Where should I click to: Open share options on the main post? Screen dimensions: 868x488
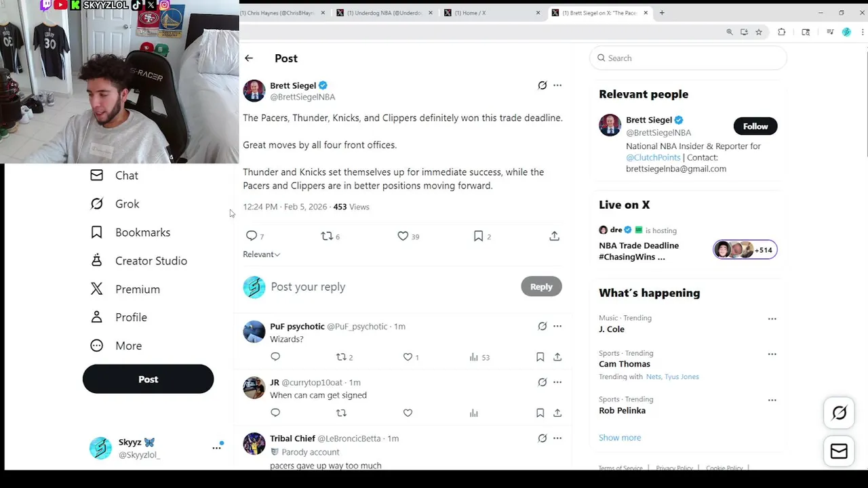pyautogui.click(x=554, y=236)
